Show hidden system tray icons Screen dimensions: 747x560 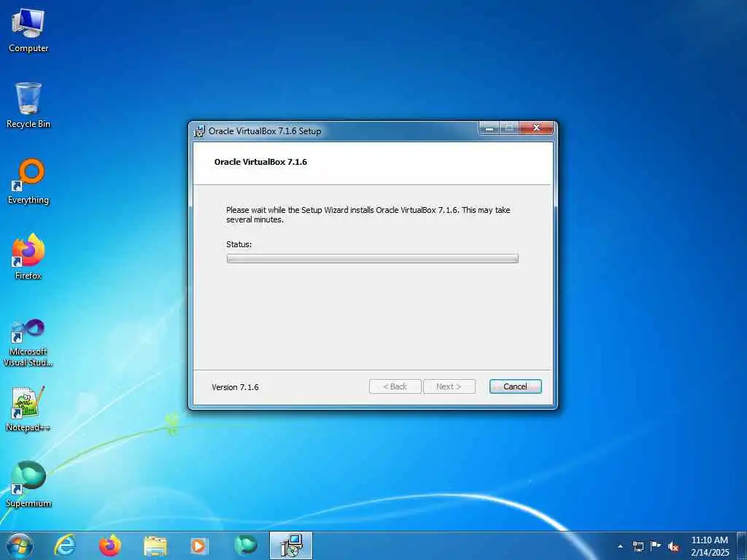(x=620, y=546)
